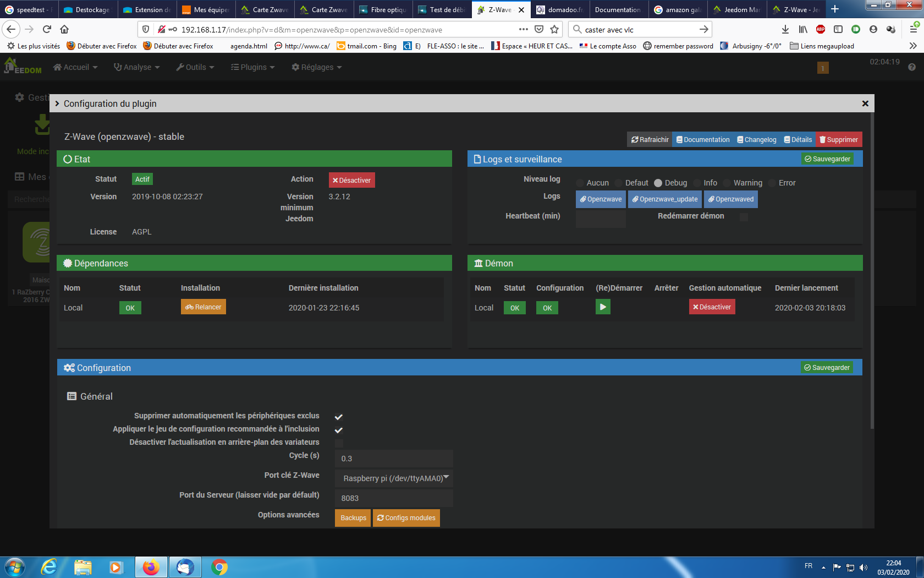Viewport: 924px width, 578px height.
Task: Click the volume icon in the system tray
Action: pos(864,568)
